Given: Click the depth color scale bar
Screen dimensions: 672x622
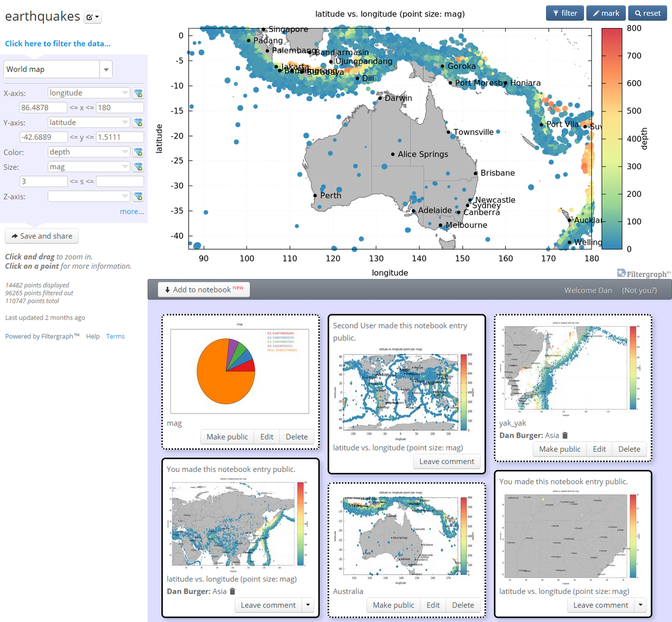Looking at the screenshot, I should pyautogui.click(x=612, y=138).
